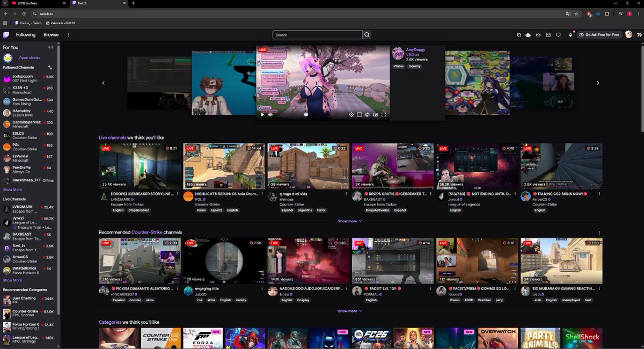Play the featured AmyDoggy stream
The height and width of the screenshot is (349, 644).
pos(262,114)
